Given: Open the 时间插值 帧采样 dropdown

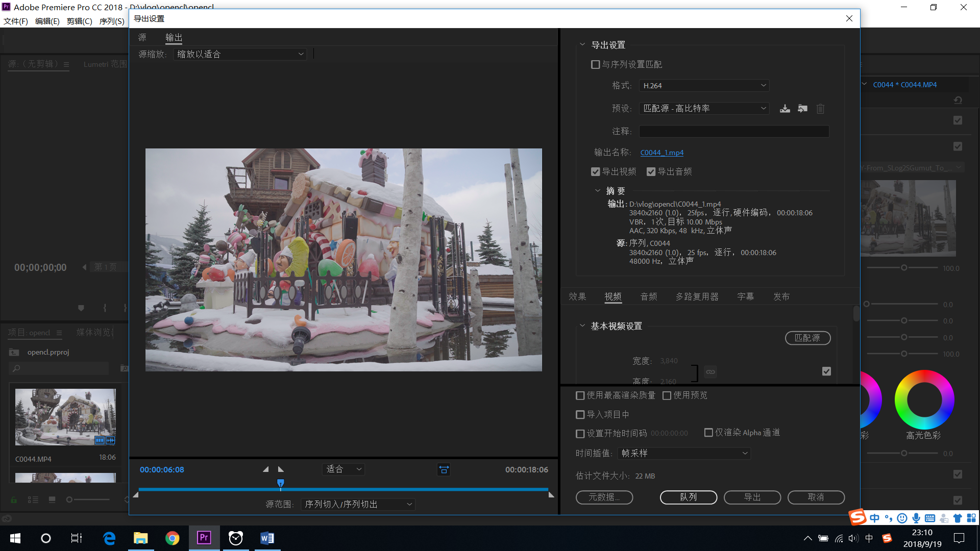Looking at the screenshot, I should pyautogui.click(x=684, y=453).
